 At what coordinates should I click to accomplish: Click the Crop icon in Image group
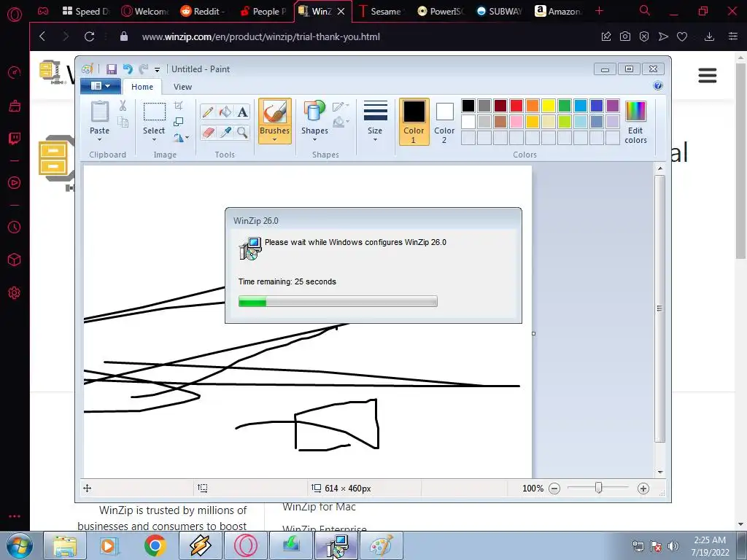(178, 105)
